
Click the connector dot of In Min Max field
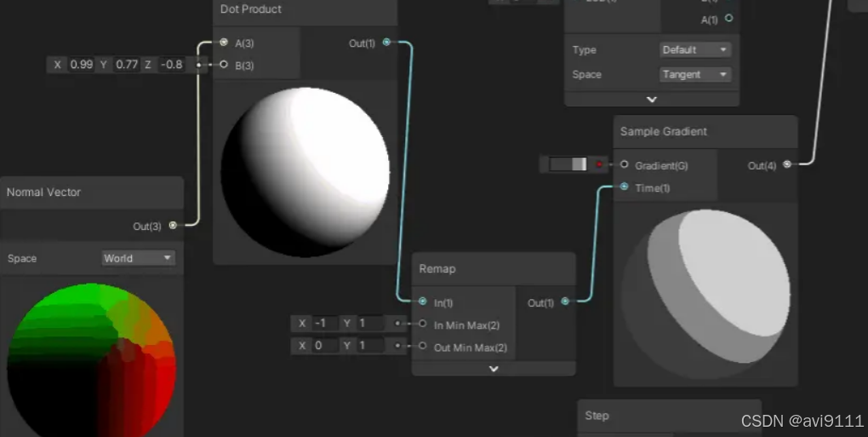tap(397, 324)
